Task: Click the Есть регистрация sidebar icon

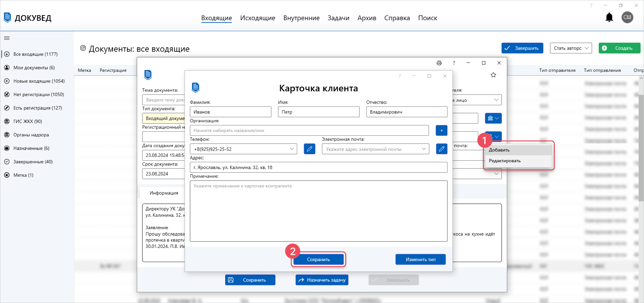Action: click(x=7, y=108)
